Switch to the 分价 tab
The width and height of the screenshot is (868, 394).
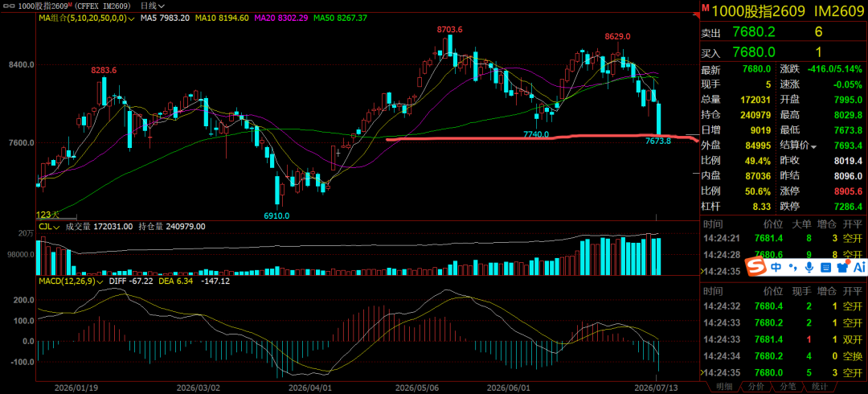click(x=755, y=387)
